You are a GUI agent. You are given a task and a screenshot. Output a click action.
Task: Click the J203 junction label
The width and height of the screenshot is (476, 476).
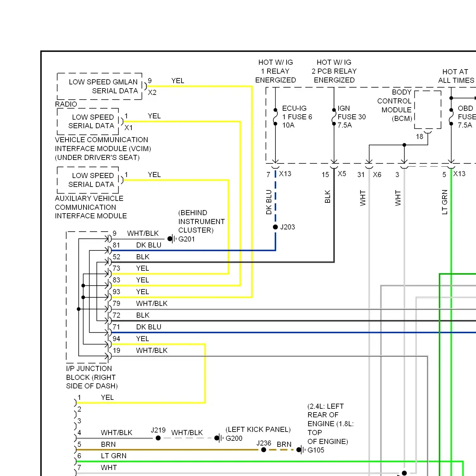tap(288, 227)
